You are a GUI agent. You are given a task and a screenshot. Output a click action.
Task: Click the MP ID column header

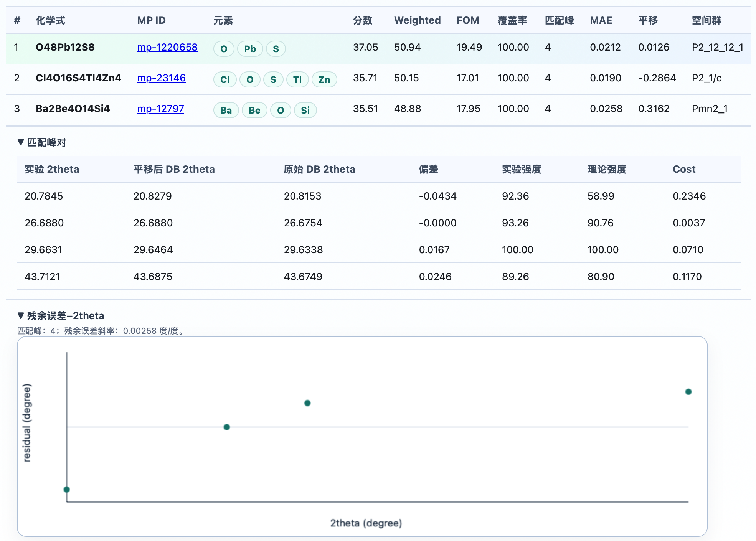(x=152, y=20)
